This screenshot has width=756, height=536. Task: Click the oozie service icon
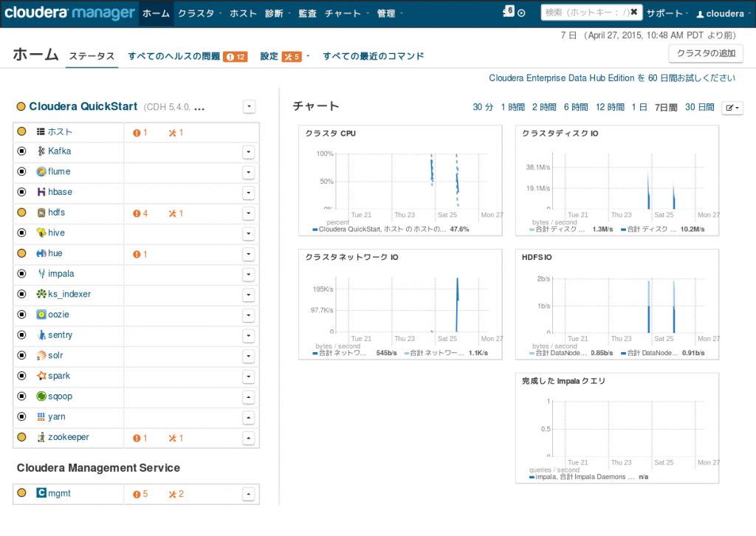pos(41,315)
